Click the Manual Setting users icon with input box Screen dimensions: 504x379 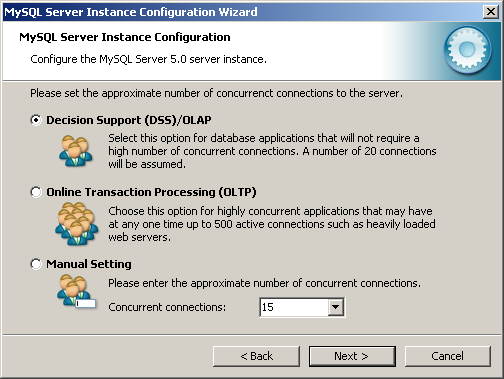point(76,291)
